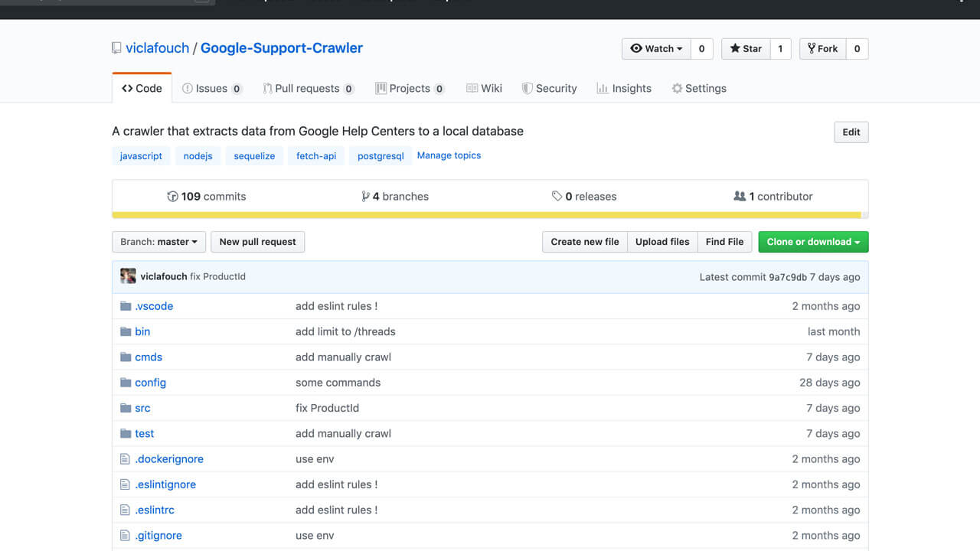
Task: Click the file icon next to .dockerignore
Action: pos(126,459)
